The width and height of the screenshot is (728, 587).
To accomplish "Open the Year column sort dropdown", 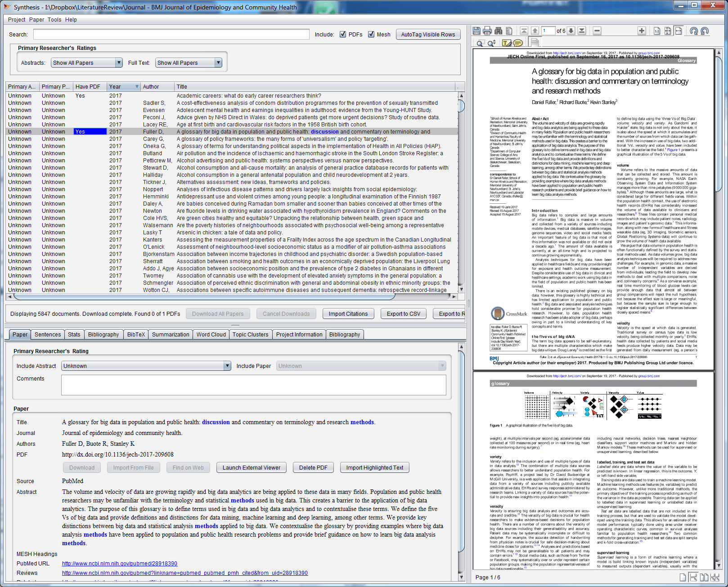I will [136, 86].
